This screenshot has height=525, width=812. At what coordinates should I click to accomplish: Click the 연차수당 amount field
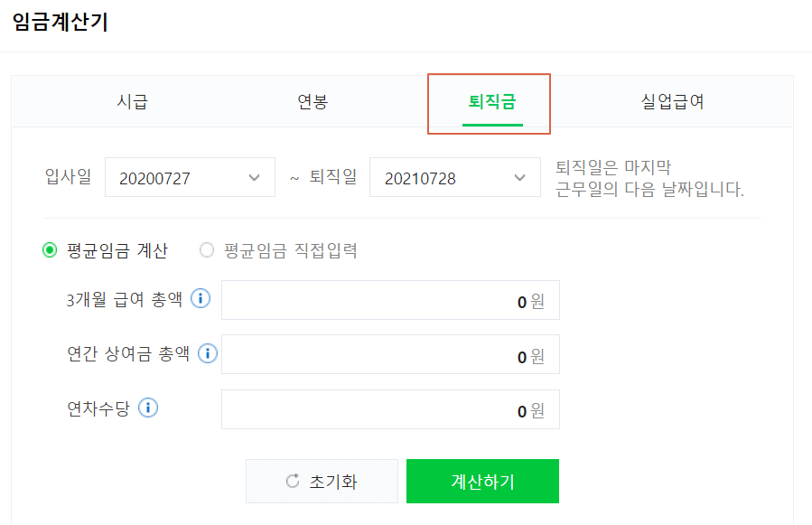[390, 408]
